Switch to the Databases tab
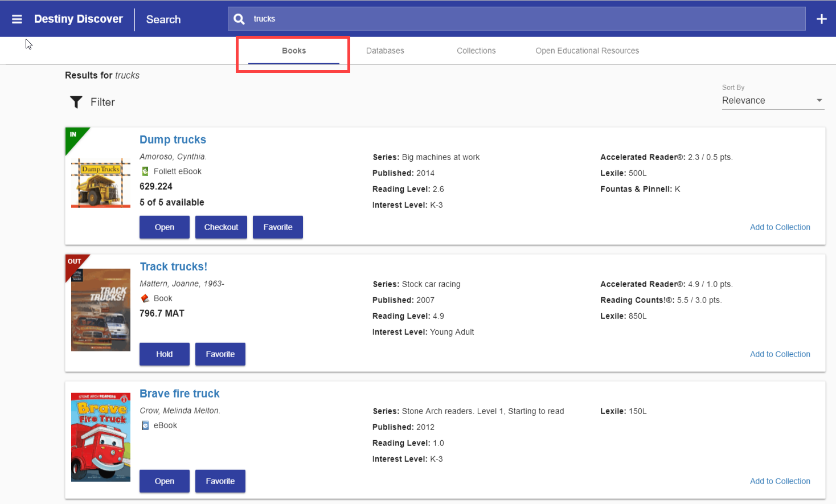The width and height of the screenshot is (836, 504). 385,51
